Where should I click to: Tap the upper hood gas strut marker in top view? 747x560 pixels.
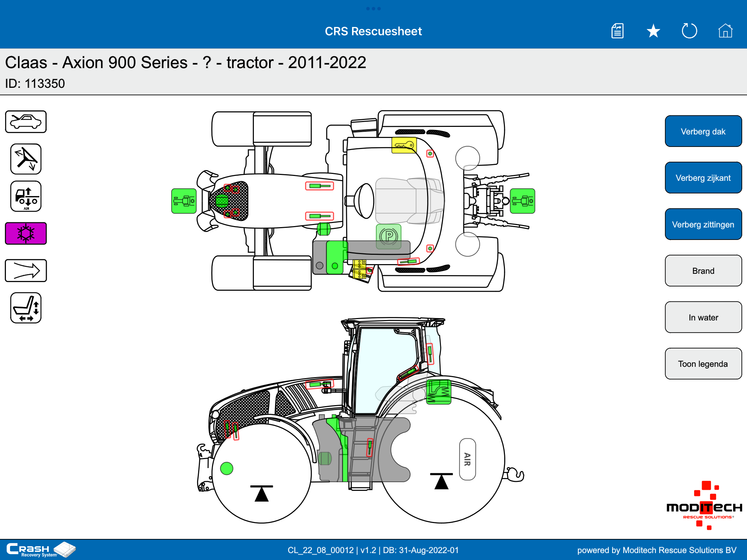[x=320, y=186]
